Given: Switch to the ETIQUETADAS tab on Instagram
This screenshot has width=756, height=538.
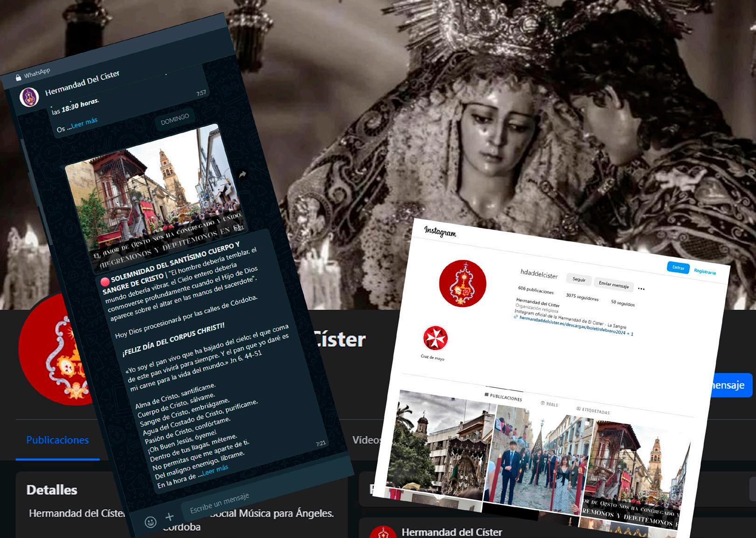Looking at the screenshot, I should 593,411.
